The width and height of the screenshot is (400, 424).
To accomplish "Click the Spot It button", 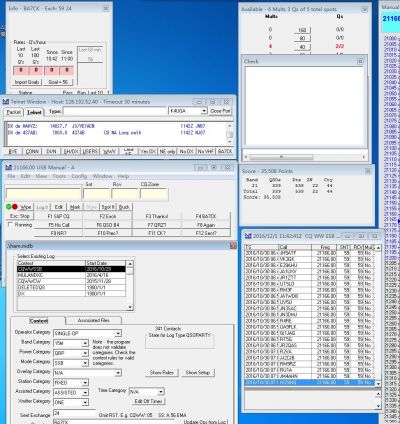I will click(108, 207).
